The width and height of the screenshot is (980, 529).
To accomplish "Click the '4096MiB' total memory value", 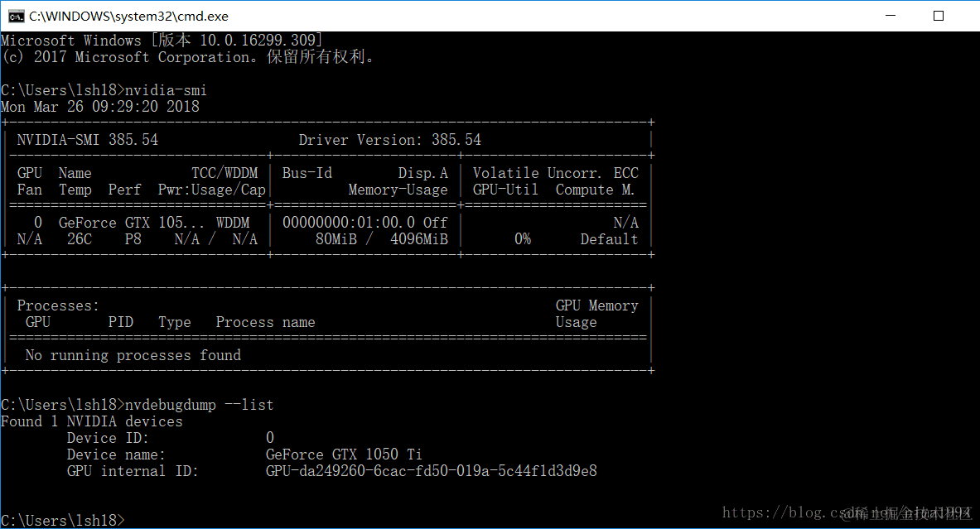I will (x=419, y=239).
